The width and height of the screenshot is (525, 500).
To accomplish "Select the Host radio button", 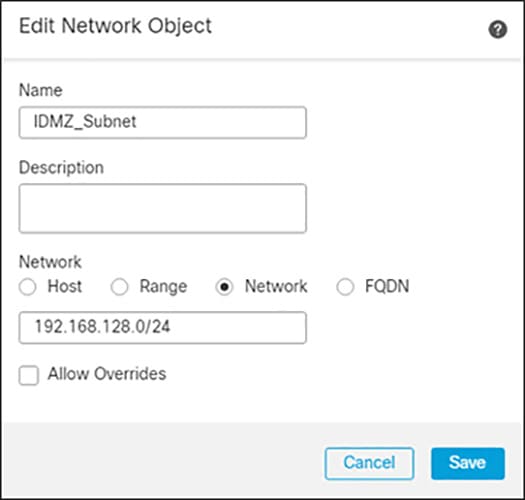I will [27, 287].
